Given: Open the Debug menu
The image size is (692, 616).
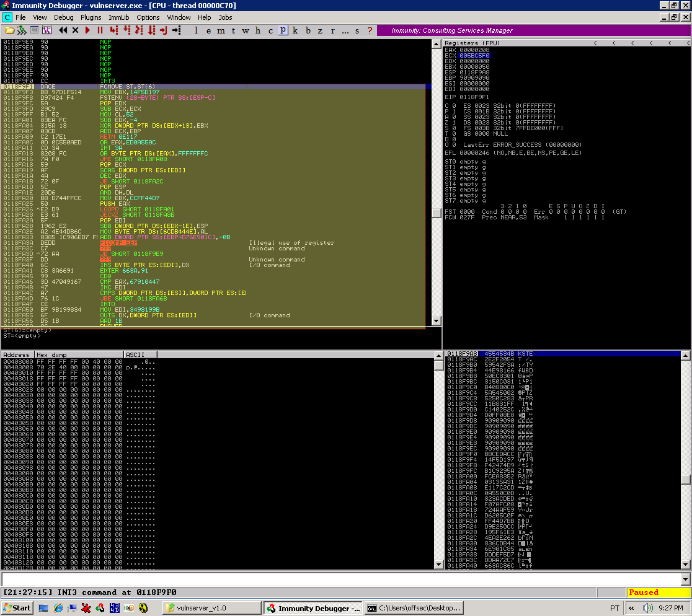Looking at the screenshot, I should tap(63, 17).
